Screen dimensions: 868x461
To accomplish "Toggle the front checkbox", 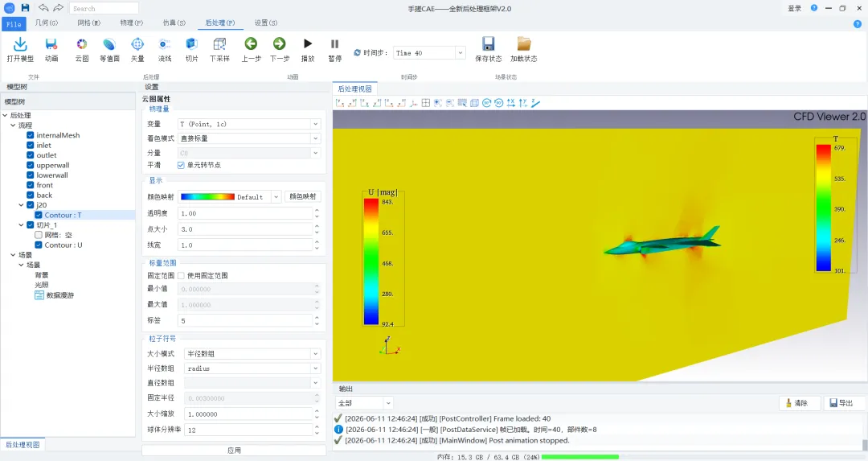I will click(31, 185).
